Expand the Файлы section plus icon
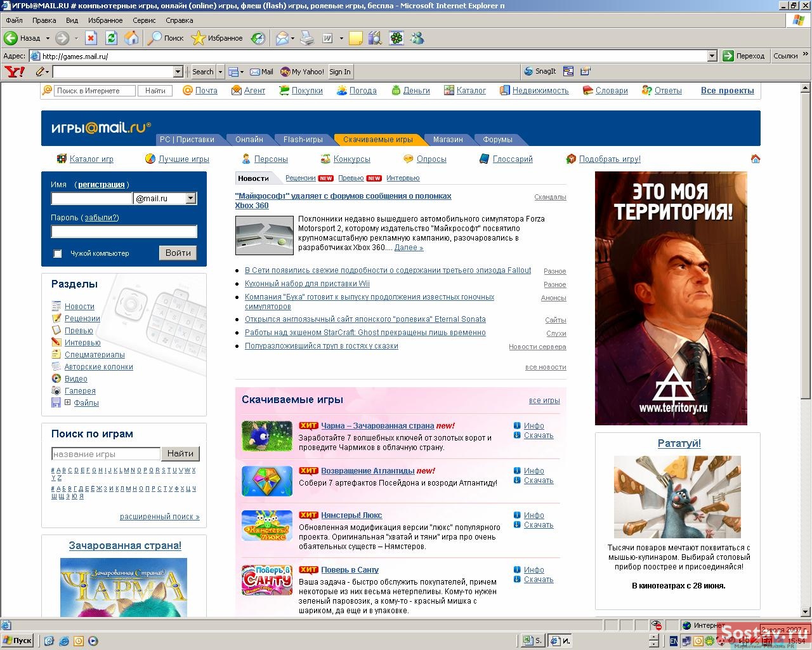This screenshot has width=812, height=650. 68,402
